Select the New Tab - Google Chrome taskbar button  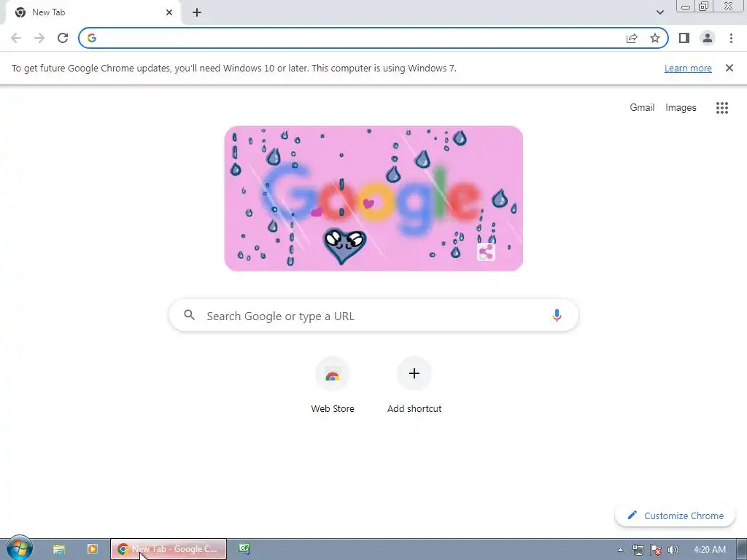(x=169, y=549)
